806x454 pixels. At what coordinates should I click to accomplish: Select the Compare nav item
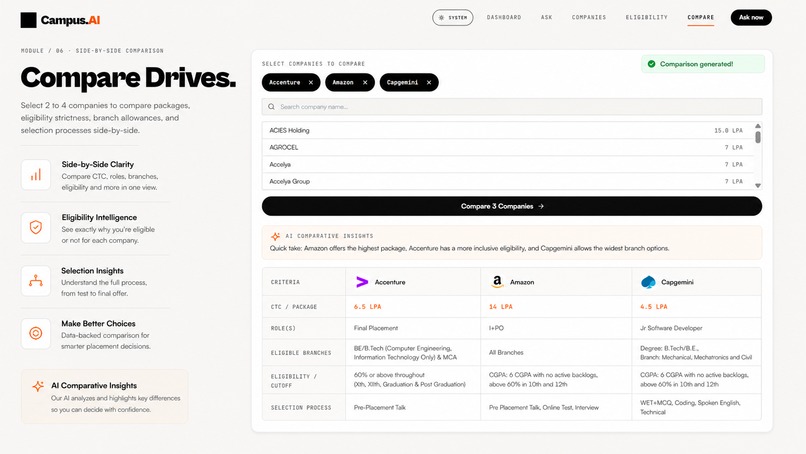[x=701, y=17]
